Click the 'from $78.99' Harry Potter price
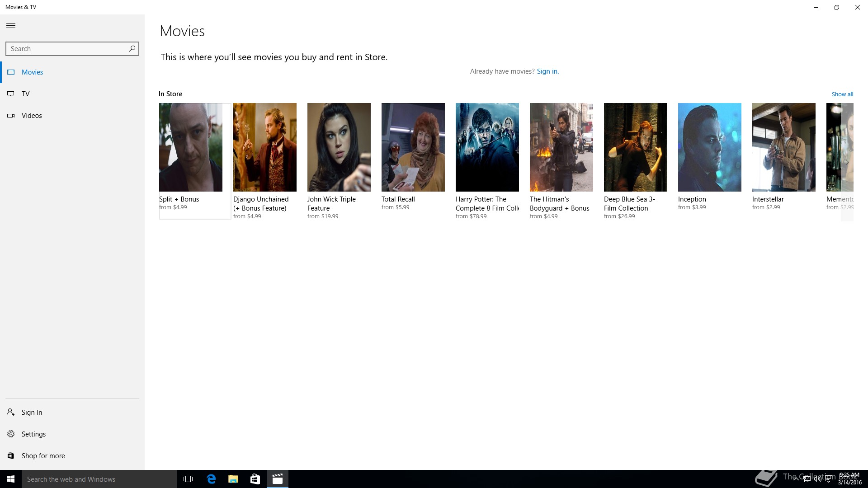 [471, 216]
